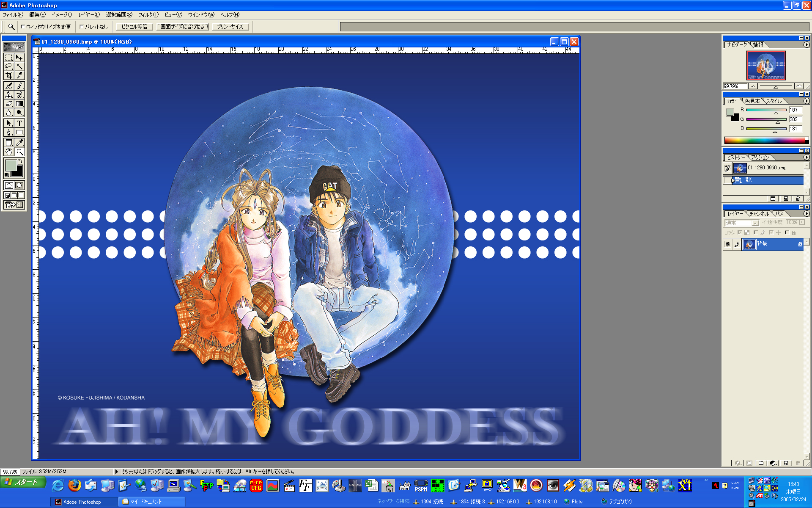Image resolution: width=812 pixels, height=508 pixels.
Task: Switch to the チャンネル tab
Action: tap(759, 214)
